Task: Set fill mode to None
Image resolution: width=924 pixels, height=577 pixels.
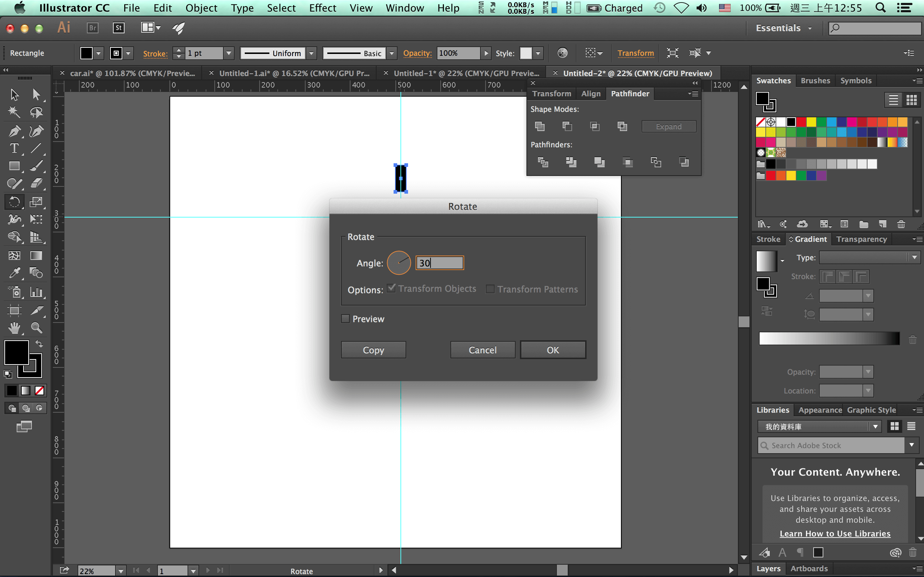Action: (39, 390)
